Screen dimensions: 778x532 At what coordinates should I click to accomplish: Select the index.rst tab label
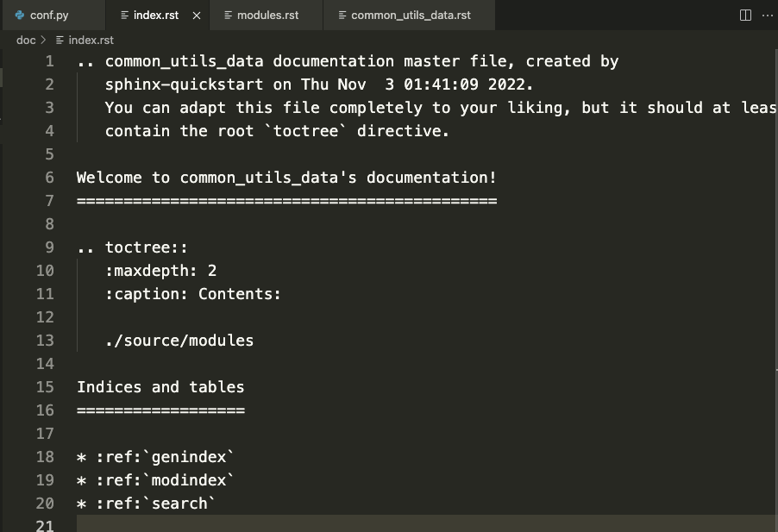coord(156,16)
